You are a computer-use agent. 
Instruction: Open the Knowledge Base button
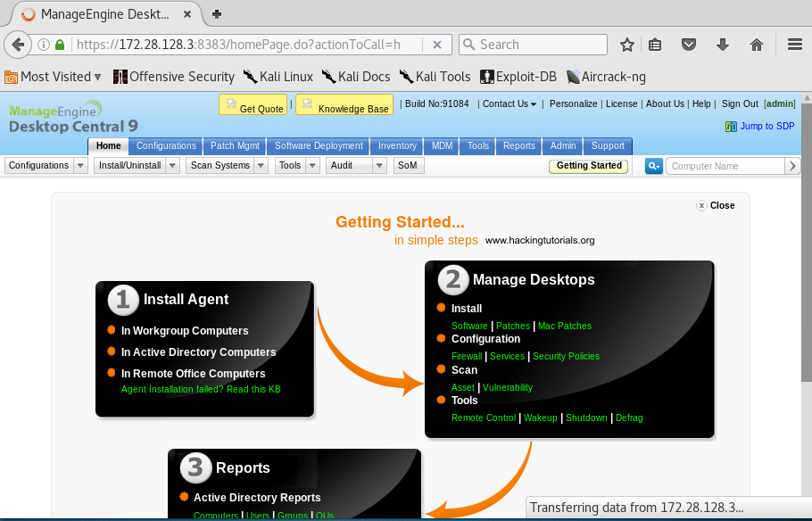(x=344, y=104)
